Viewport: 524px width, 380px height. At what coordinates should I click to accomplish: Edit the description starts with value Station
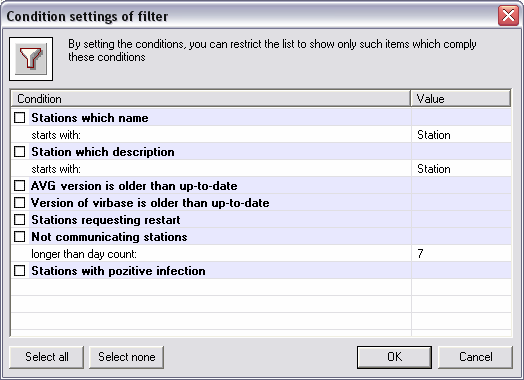[x=461, y=169]
